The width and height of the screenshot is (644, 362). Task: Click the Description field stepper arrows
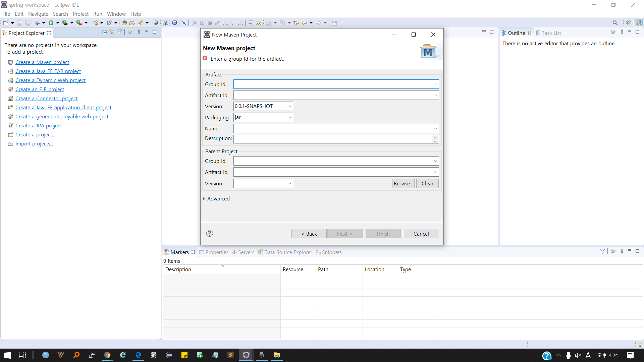tap(435, 139)
